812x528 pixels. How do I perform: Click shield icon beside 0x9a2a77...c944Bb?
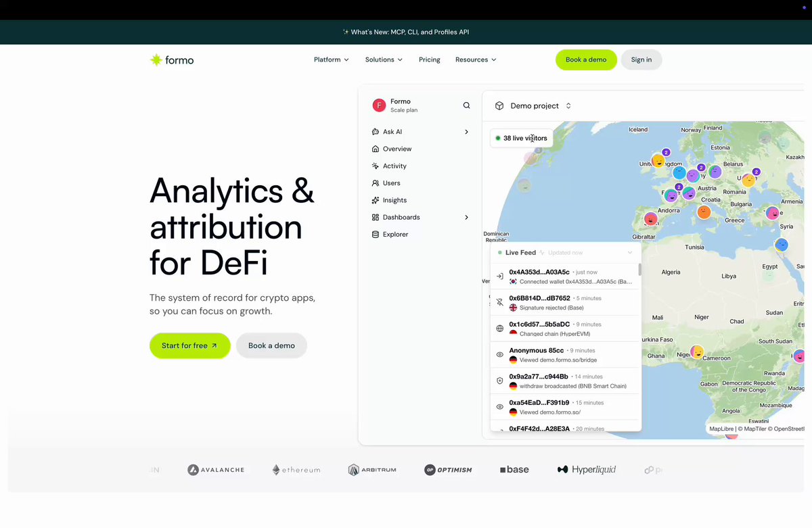point(500,381)
